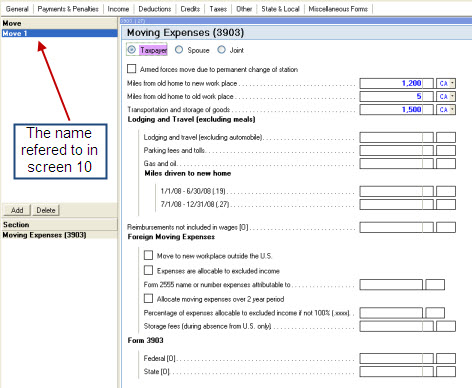Screen dimensions: 472x388
Task: Check Armed forces move checkbox
Action: (x=132, y=69)
